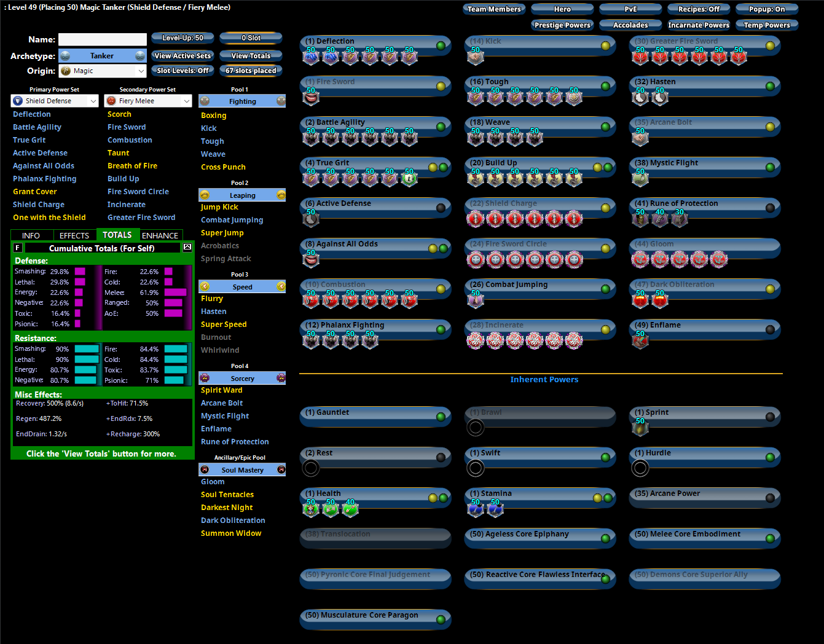Screen dimensions: 824x644
Task: Click the Melee defense bar in totals
Action: coord(175,293)
